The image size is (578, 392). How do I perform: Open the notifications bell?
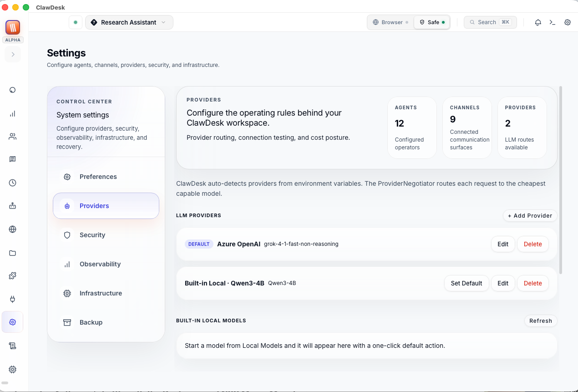coord(537,22)
